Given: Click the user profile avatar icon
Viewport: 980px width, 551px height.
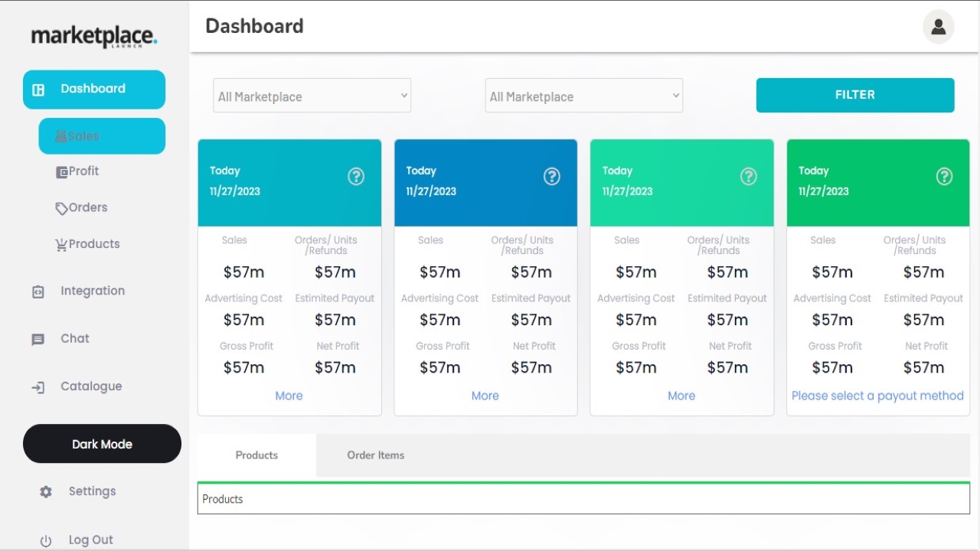Looking at the screenshot, I should 938,28.
